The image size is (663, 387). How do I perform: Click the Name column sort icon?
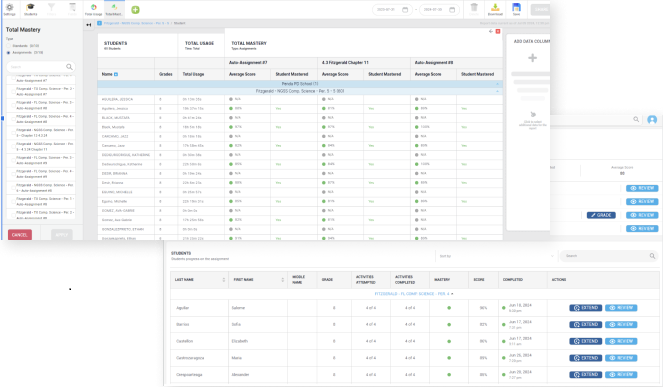coord(116,74)
